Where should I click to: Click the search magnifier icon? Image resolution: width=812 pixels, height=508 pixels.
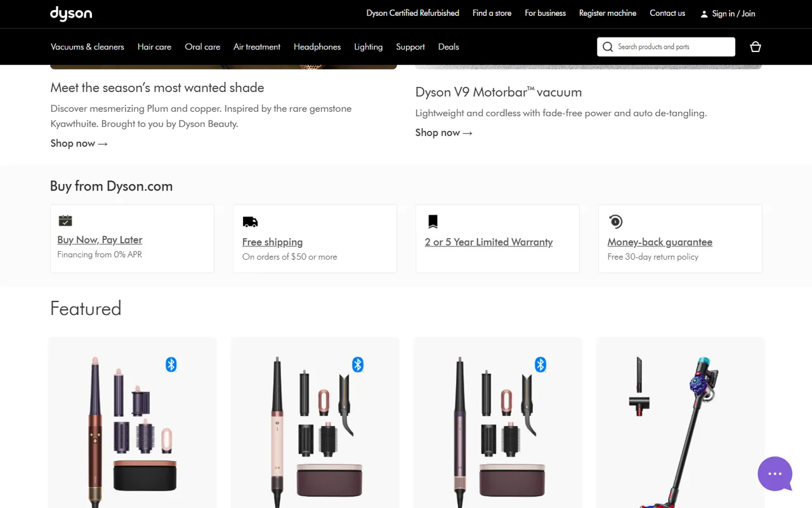[608, 47]
